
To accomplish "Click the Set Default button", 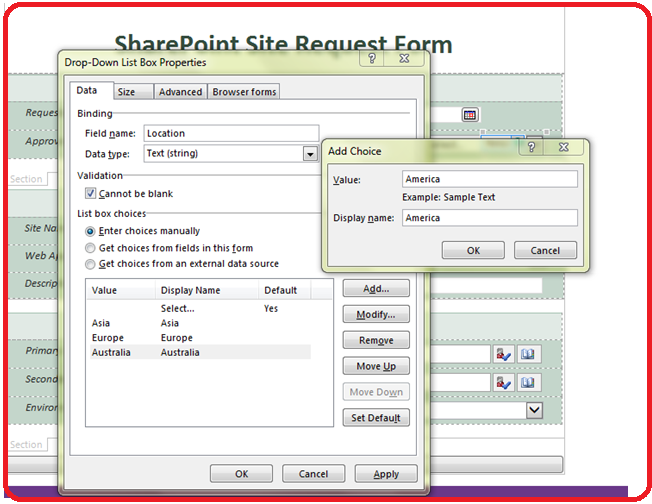I will tap(376, 418).
